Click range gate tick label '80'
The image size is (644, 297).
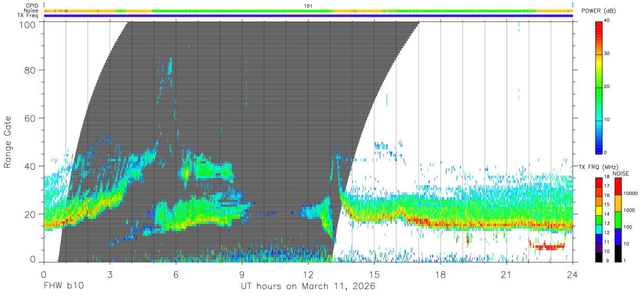[31, 70]
